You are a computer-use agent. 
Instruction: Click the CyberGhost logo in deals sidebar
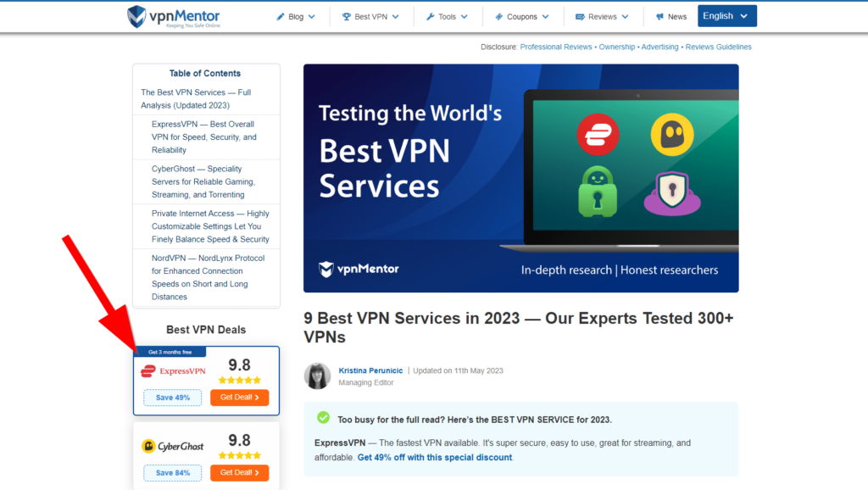tap(173, 446)
